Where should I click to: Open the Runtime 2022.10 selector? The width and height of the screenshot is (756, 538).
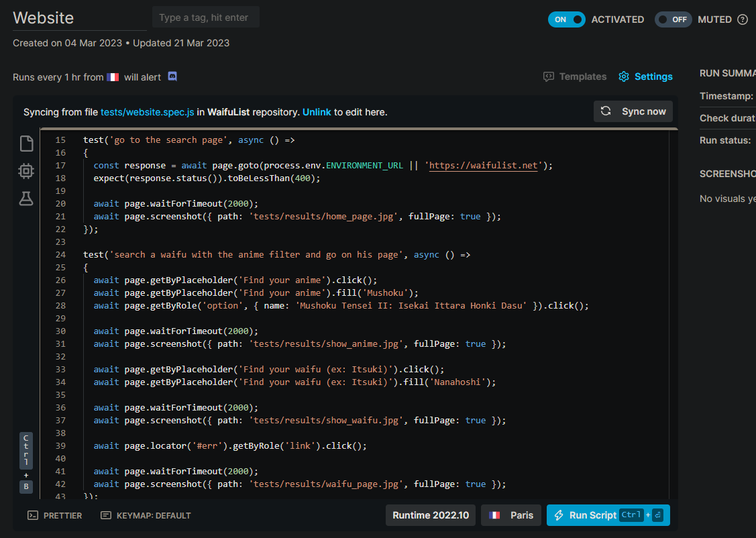430,515
